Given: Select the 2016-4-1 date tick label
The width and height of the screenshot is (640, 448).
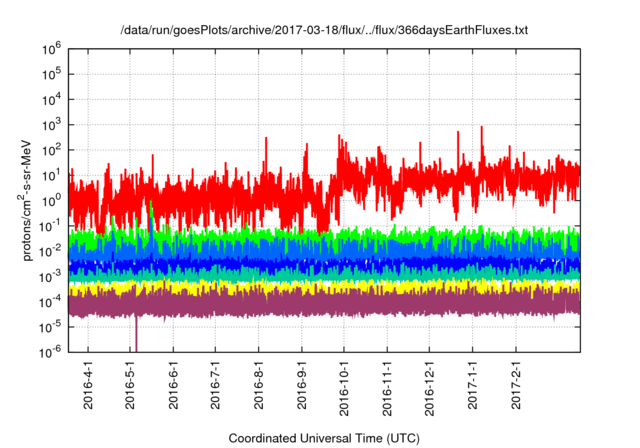Looking at the screenshot, I should click(x=88, y=387).
